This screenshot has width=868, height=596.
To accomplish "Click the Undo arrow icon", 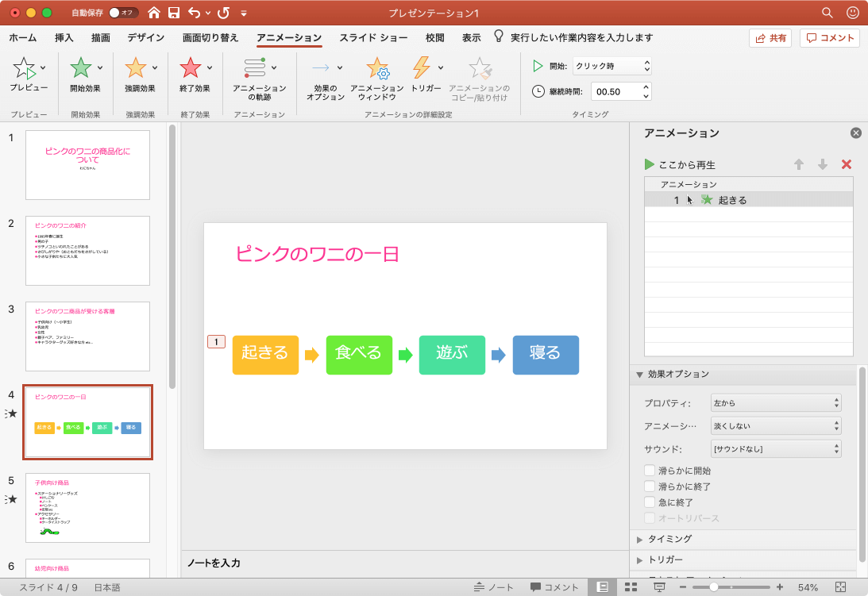I will click(x=194, y=13).
